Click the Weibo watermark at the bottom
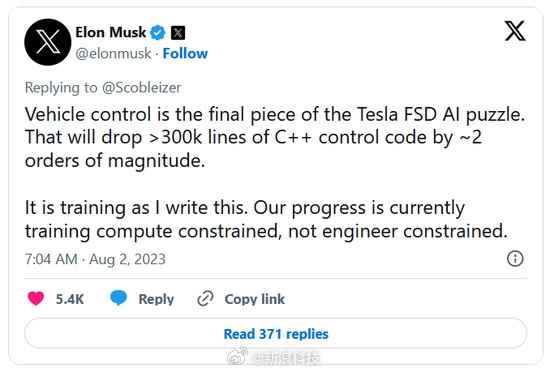 click(x=274, y=358)
